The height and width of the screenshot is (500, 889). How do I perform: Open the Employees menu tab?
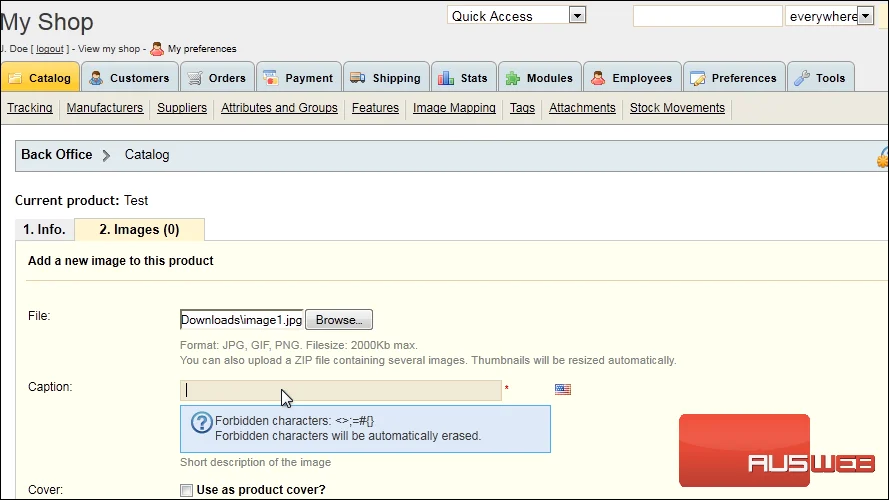(x=632, y=78)
